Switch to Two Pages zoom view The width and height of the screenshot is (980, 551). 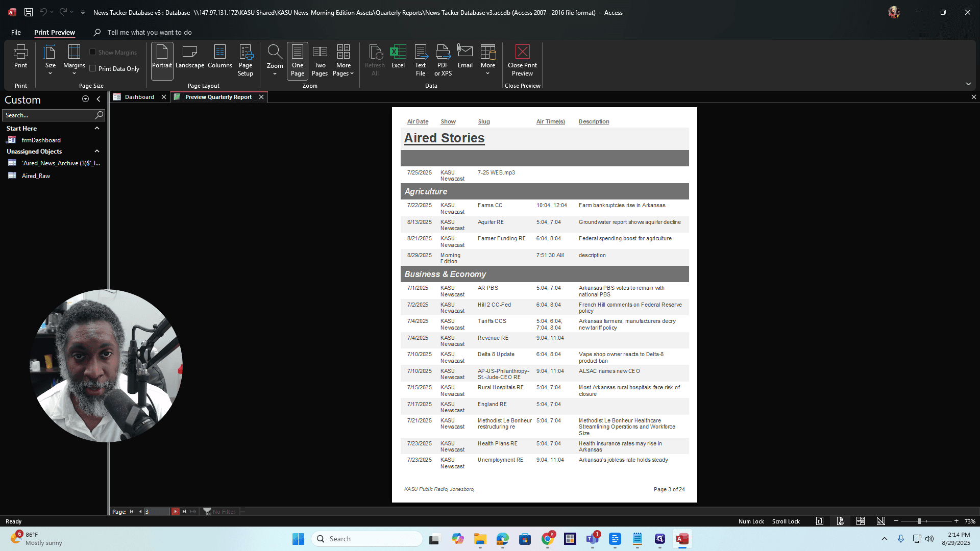pos(320,60)
